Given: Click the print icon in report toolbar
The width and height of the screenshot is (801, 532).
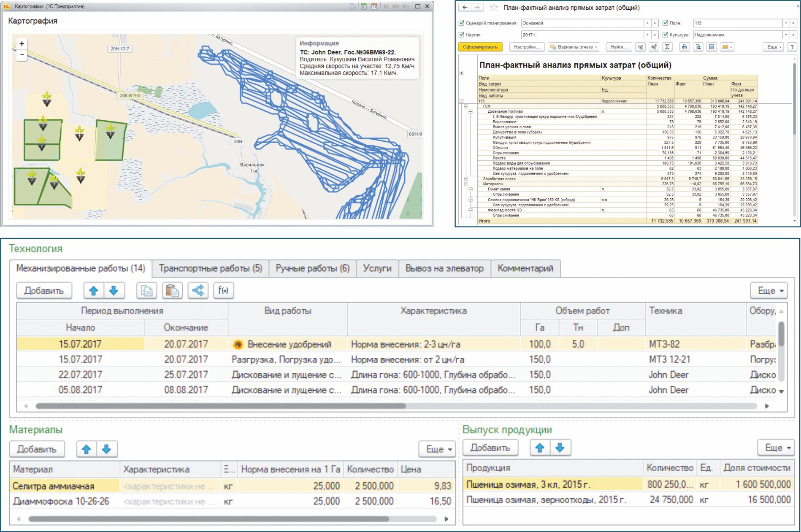Looking at the screenshot, I should pyautogui.click(x=684, y=47).
